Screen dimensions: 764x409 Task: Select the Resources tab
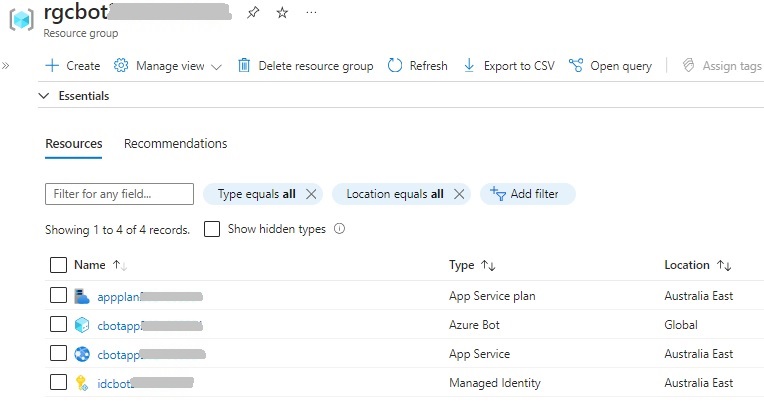tap(73, 144)
